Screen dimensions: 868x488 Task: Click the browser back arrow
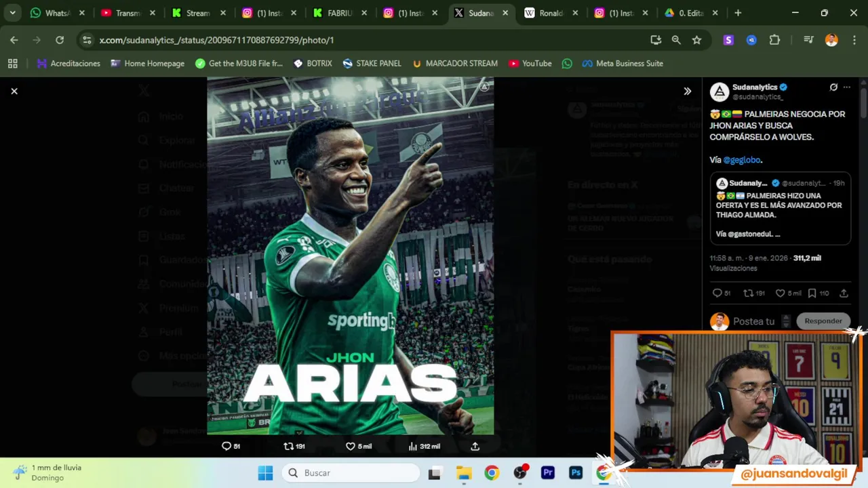[14, 40]
